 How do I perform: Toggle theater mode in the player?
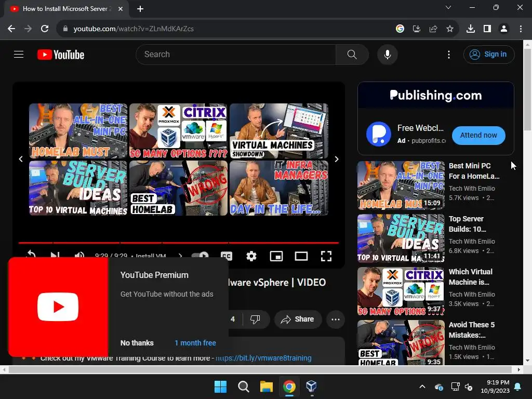point(301,256)
